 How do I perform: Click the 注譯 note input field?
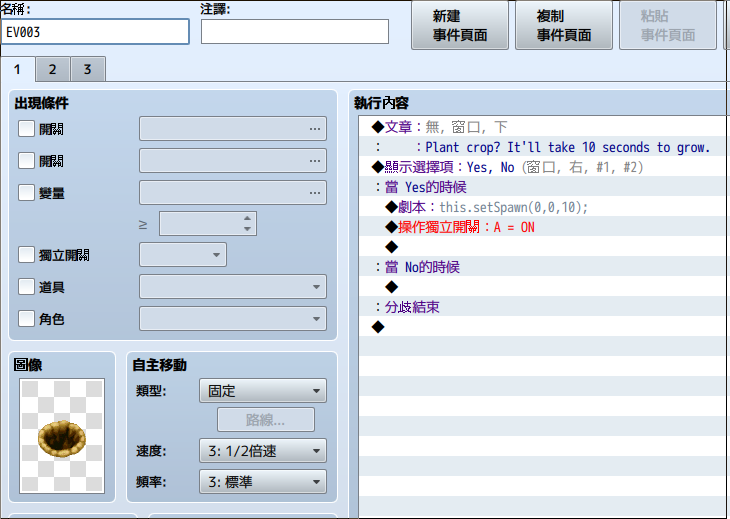[295, 32]
